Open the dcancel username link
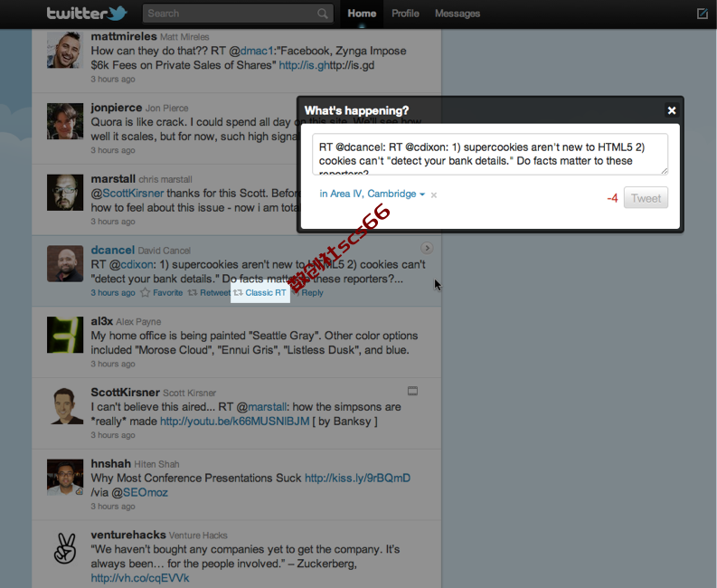717x588 pixels. coord(112,251)
